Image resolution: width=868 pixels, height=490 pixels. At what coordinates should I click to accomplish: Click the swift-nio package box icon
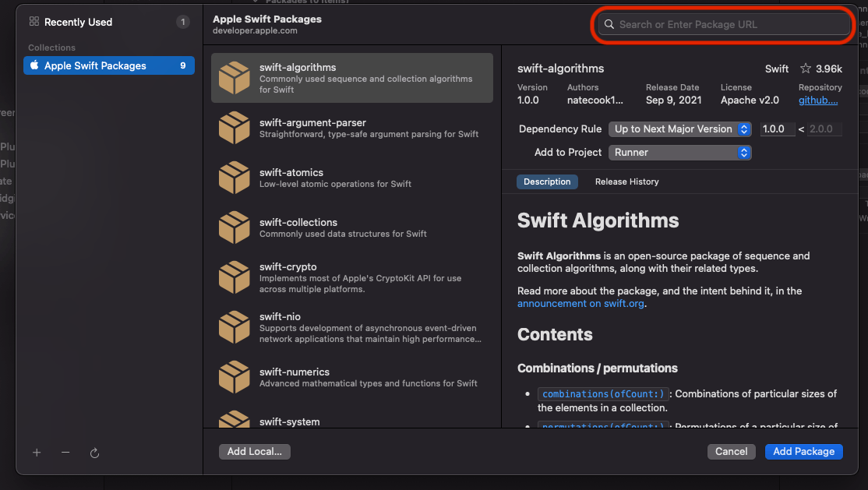coord(235,326)
